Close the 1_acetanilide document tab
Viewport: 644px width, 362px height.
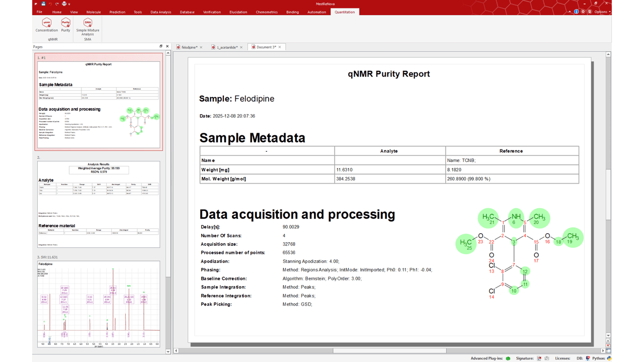tap(242, 47)
